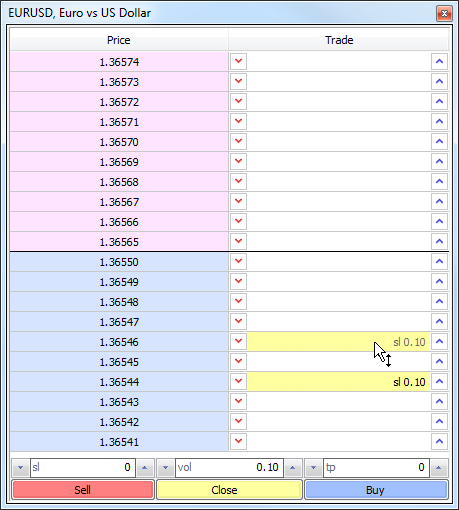
Task: Decrease the sl value with down stepper
Action: pos(20,468)
